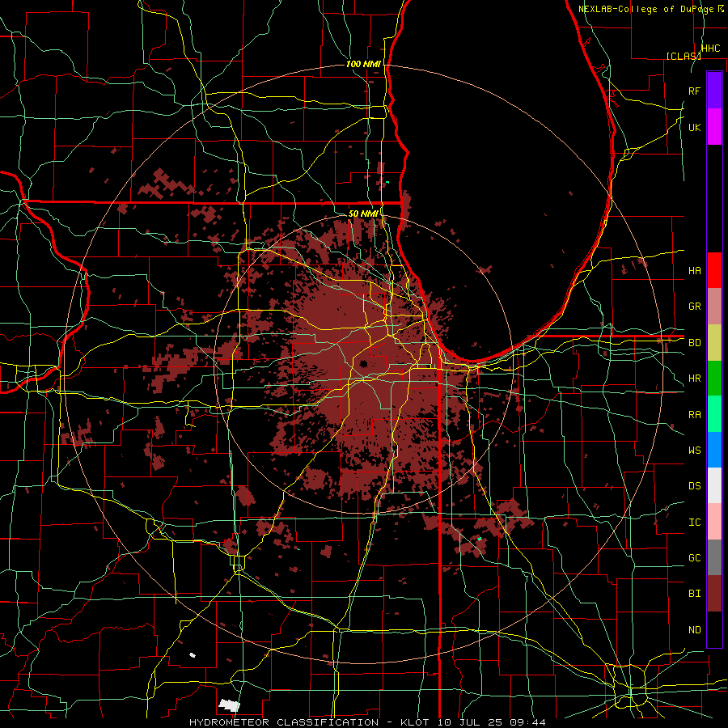The height and width of the screenshot is (728, 728).
Task: Click the WS legend label
Action: [x=694, y=450]
